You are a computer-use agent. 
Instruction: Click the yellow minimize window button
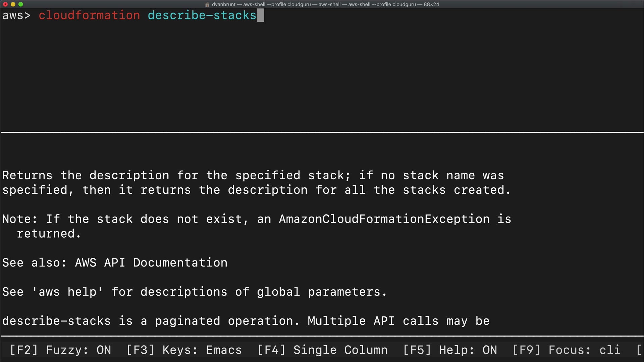click(13, 4)
